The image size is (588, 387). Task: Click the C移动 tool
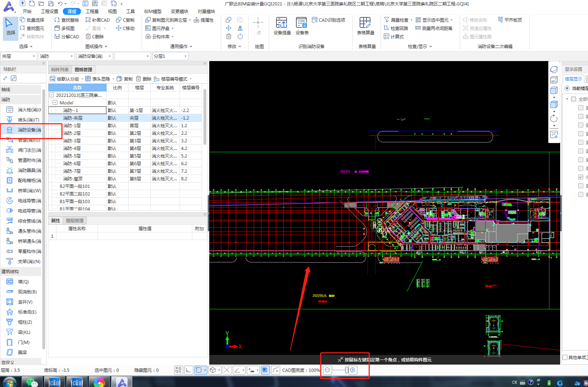(125, 28)
